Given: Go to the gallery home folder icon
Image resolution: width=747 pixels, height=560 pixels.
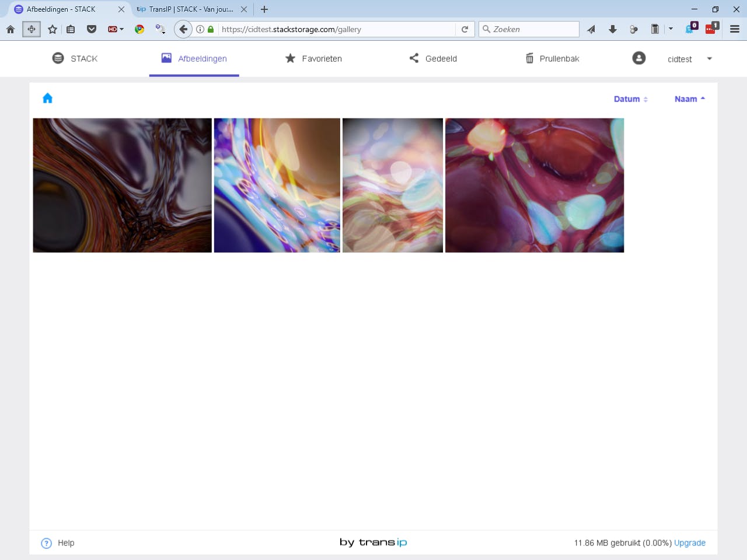Looking at the screenshot, I should [x=48, y=98].
